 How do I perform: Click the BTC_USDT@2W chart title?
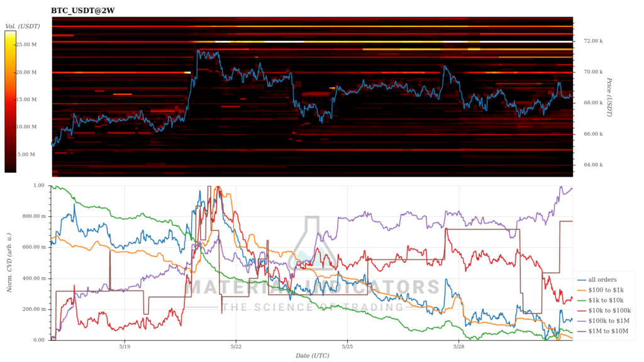[x=82, y=11]
